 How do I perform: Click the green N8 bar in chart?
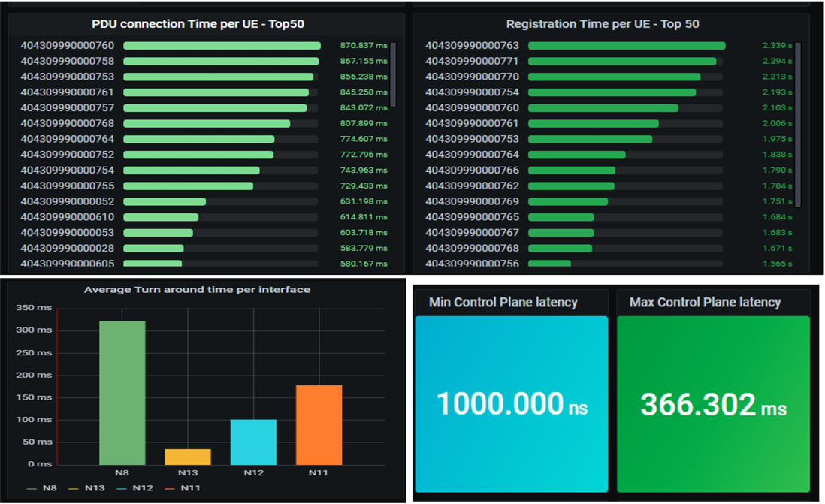pos(122,393)
